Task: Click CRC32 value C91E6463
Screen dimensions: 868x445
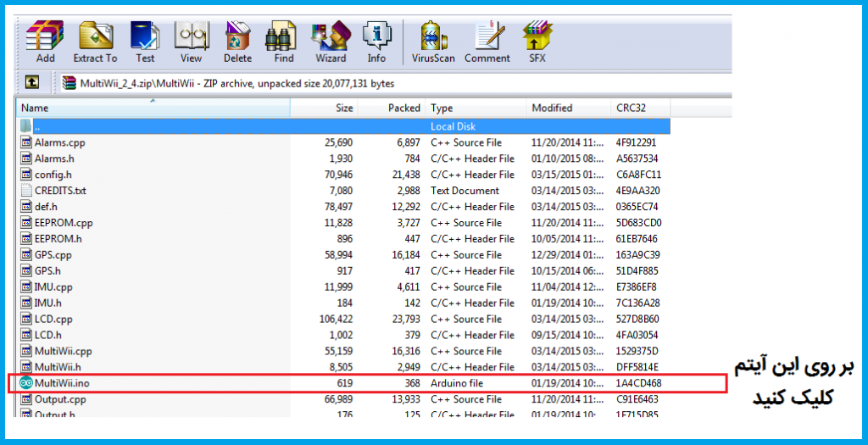Action: 637,399
